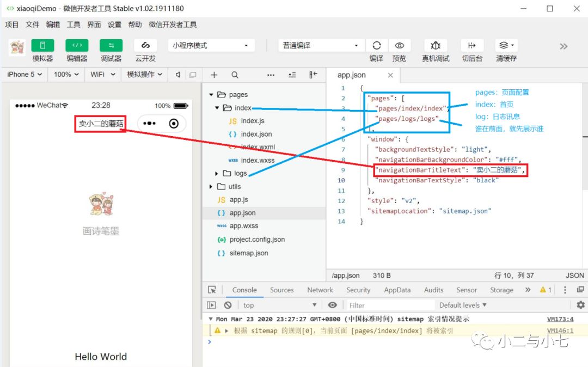Click the mini program menu dots capsule

pyautogui.click(x=149, y=124)
